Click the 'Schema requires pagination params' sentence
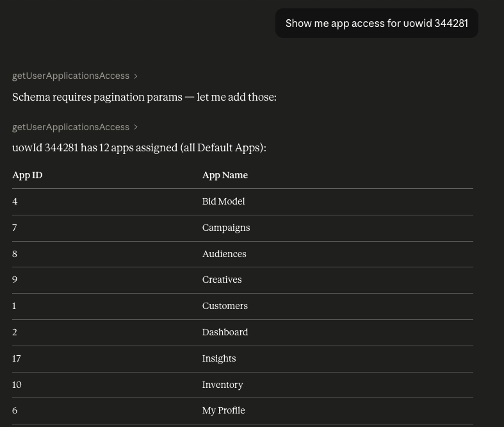Screen dimensions: 504x427 (x=144, y=97)
